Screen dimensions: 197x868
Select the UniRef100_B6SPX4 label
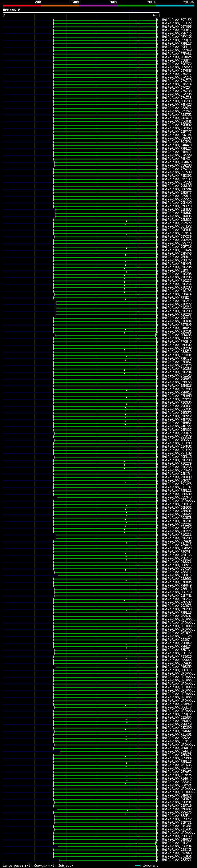click(x=177, y=758)
